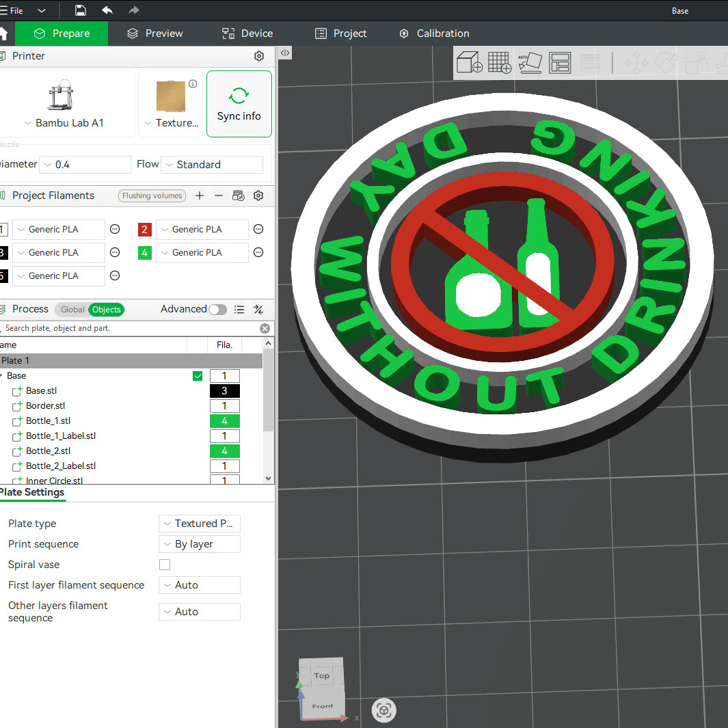This screenshot has height=728, width=728.
Task: Click the Sync info button
Action: coord(239,104)
